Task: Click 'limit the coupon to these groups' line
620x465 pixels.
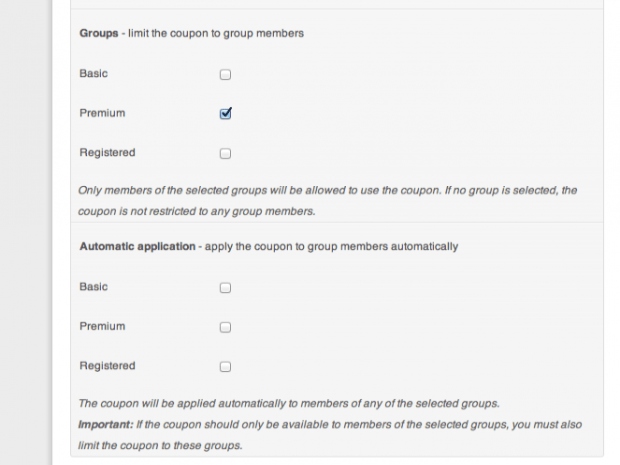Action: tap(161, 445)
